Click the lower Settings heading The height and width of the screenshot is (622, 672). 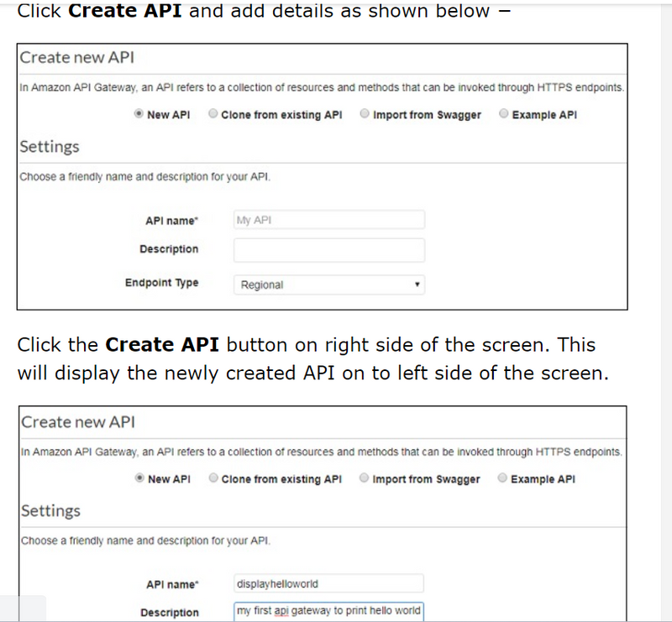tap(50, 510)
